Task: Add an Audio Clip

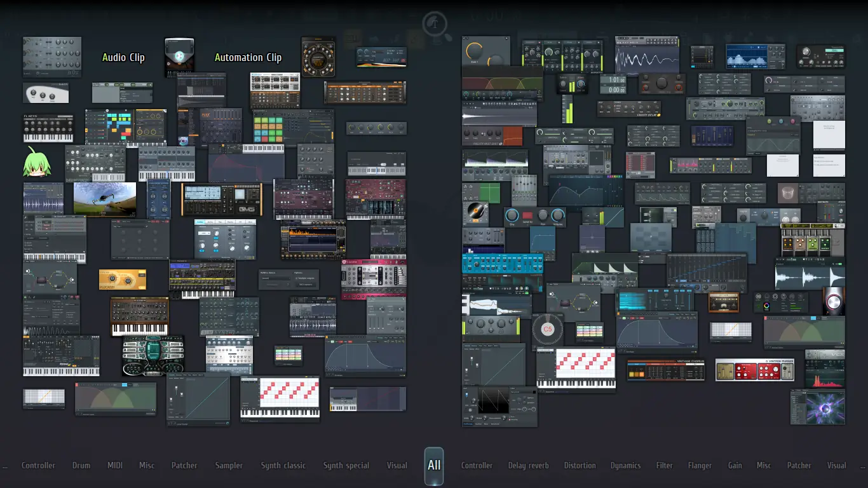Action: (x=123, y=57)
